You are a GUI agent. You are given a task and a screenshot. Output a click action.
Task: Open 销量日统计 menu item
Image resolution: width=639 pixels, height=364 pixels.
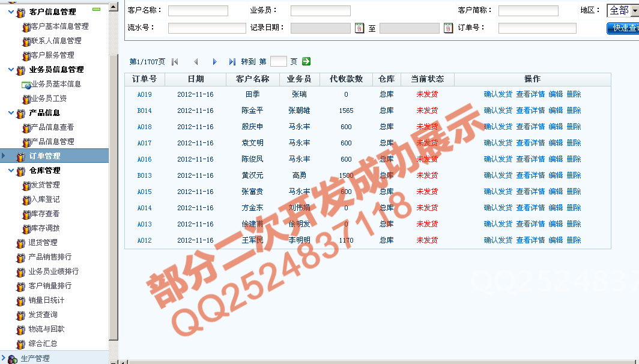click(46, 300)
